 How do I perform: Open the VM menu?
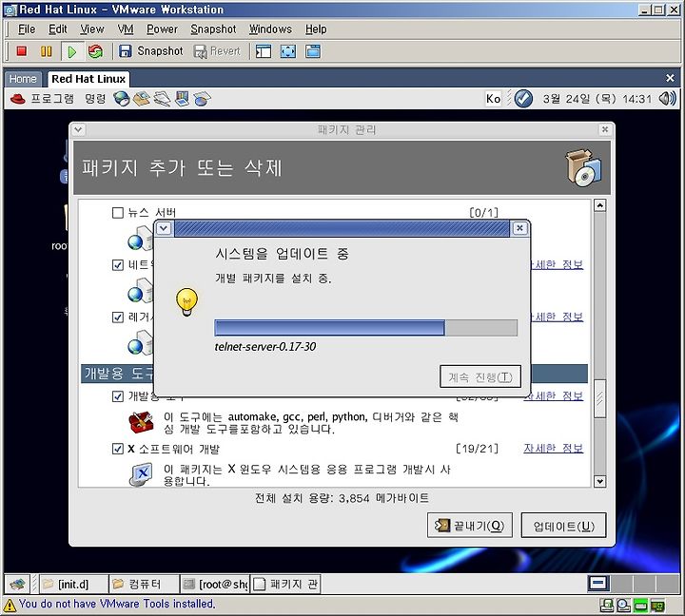tap(126, 29)
